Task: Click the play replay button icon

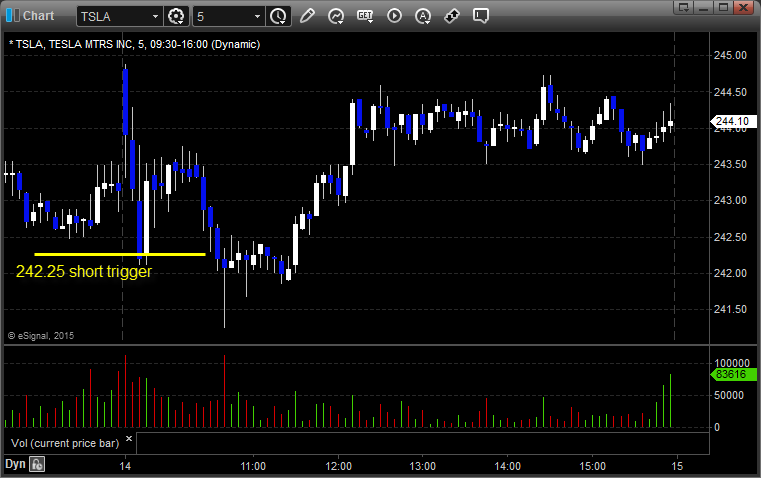Action: (x=394, y=16)
